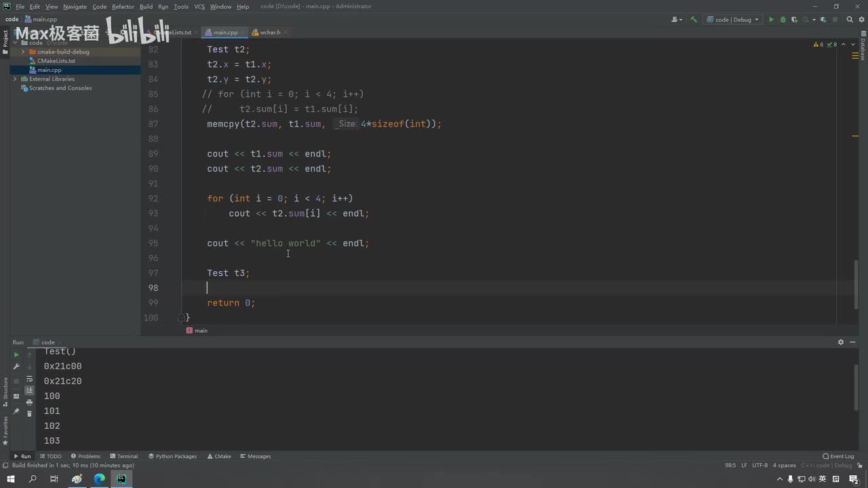
Task: Change the 4 spaces indent setting
Action: (x=785, y=466)
